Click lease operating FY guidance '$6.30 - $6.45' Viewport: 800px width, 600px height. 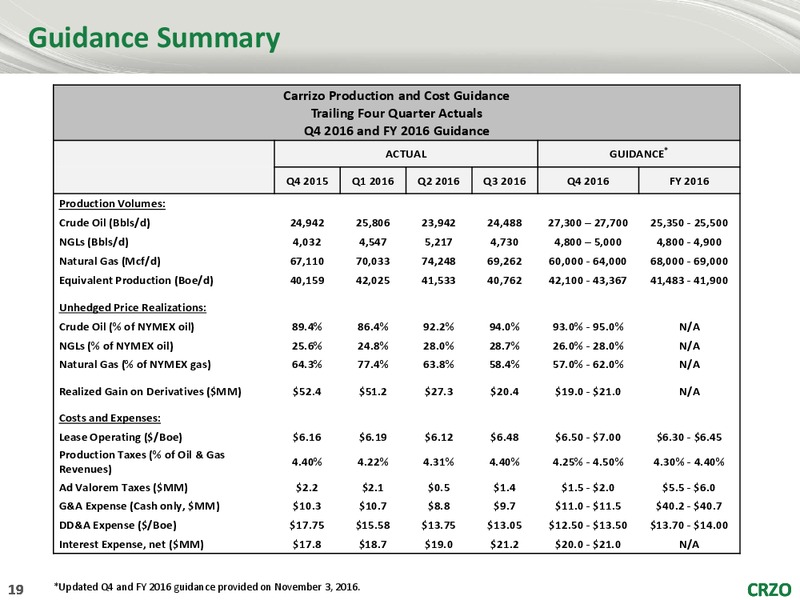point(689,437)
